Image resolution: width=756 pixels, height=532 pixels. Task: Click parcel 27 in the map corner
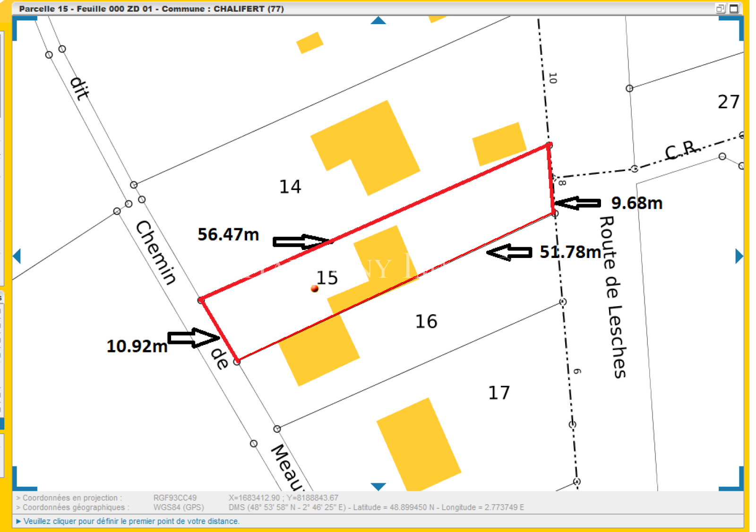728,102
